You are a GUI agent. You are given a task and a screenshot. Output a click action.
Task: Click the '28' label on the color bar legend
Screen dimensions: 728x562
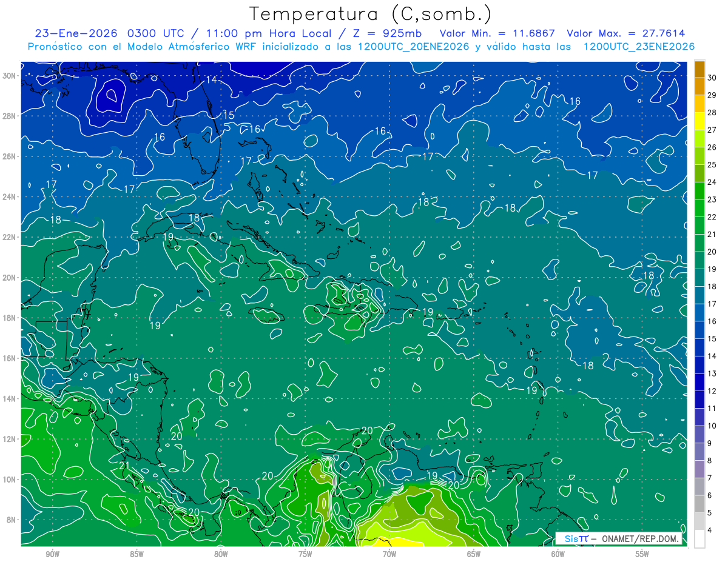[x=712, y=112]
